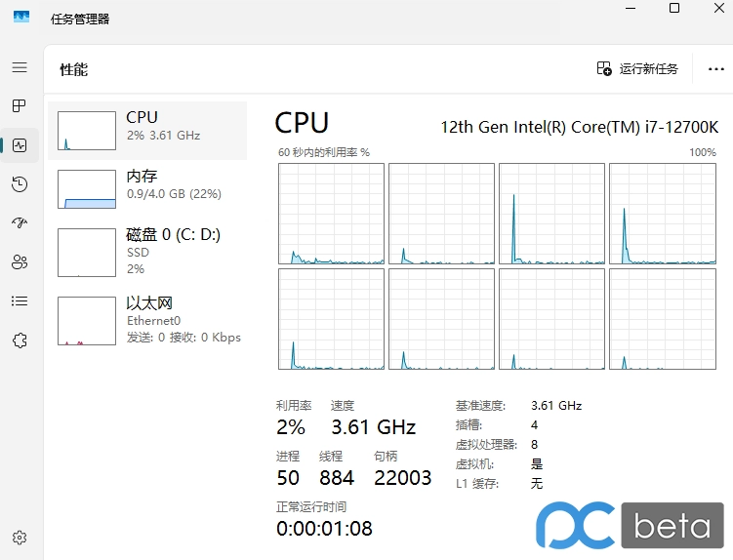This screenshot has height=560, width=733.
Task: Click the bottom-right CPU core graph
Action: 662,320
